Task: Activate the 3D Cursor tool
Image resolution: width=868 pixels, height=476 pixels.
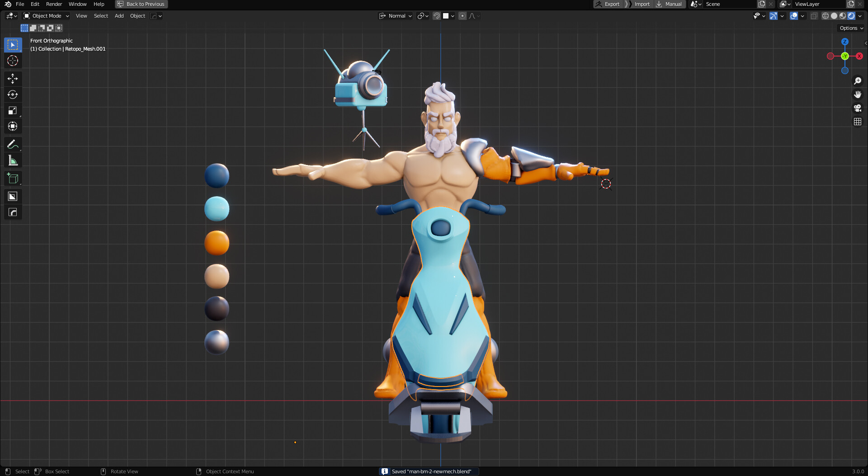Action: click(13, 60)
